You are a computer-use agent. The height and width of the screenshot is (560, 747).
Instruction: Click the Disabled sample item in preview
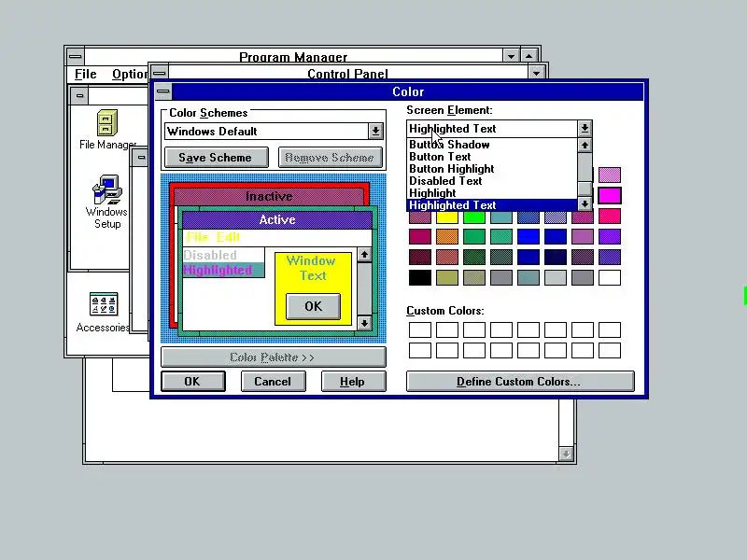223,255
